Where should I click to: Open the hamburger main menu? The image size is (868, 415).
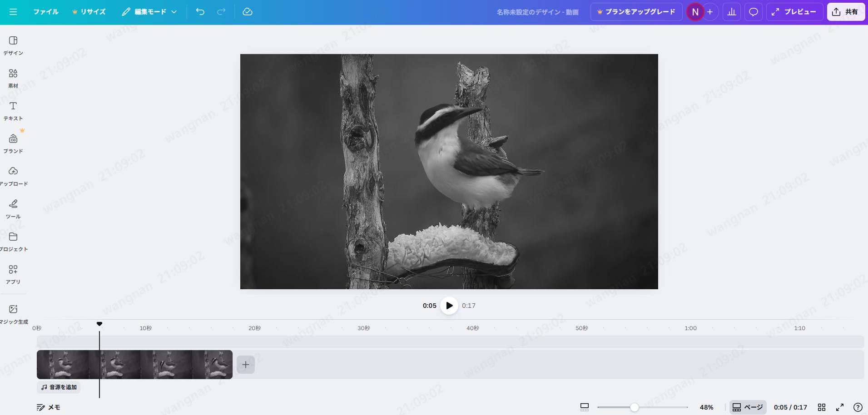click(x=13, y=12)
